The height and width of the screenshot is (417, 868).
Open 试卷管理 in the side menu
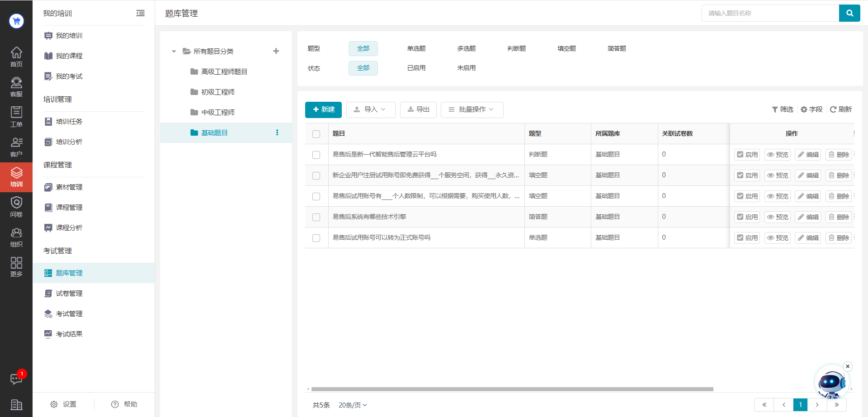click(x=69, y=294)
